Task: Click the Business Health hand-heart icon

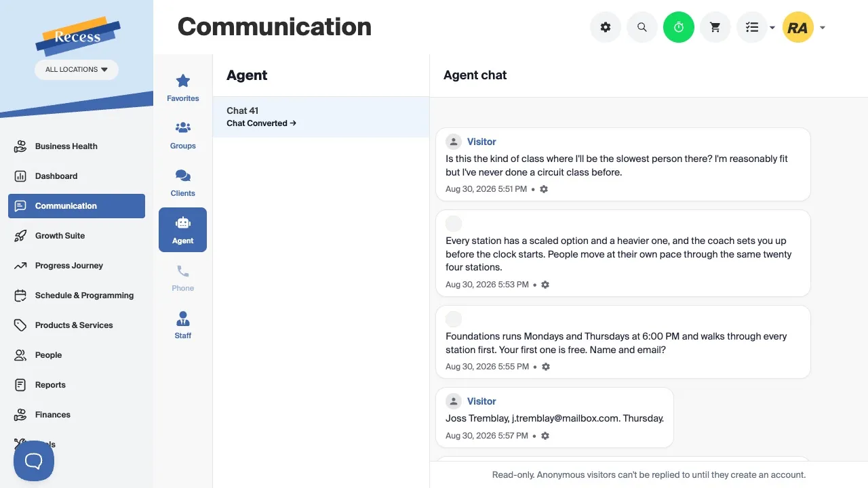Action: (x=20, y=146)
